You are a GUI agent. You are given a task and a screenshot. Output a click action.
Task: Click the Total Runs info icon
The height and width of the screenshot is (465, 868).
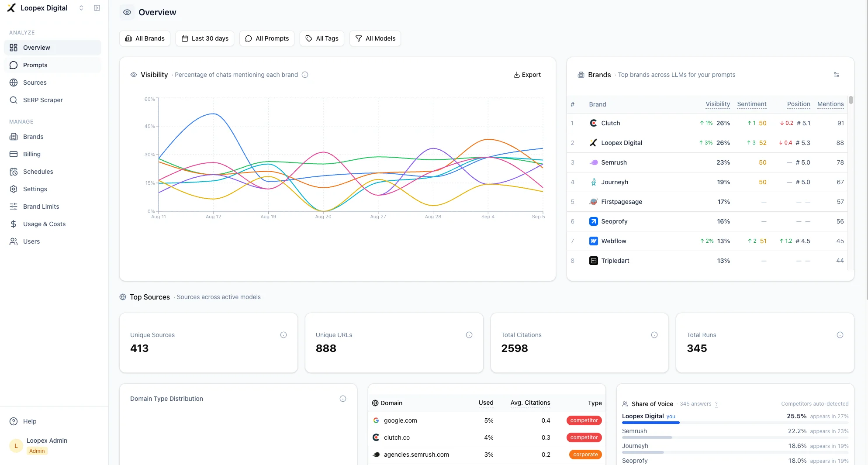coord(840,335)
